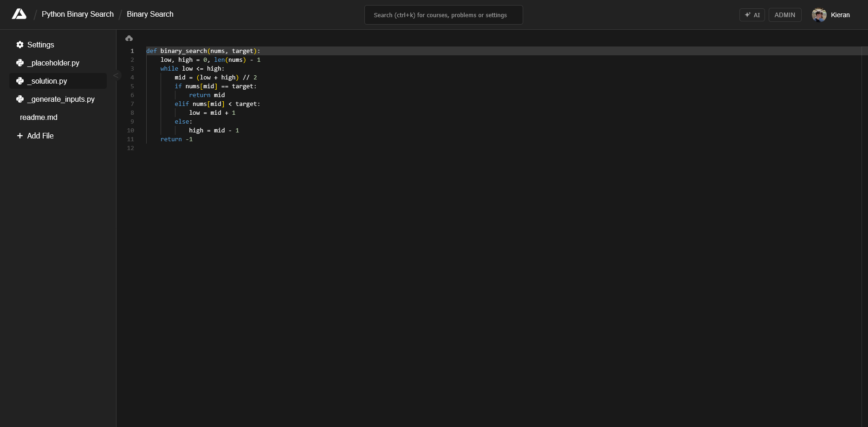The image size is (868, 427).
Task: Click the 'high = mid - 1' line
Action: pos(214,130)
